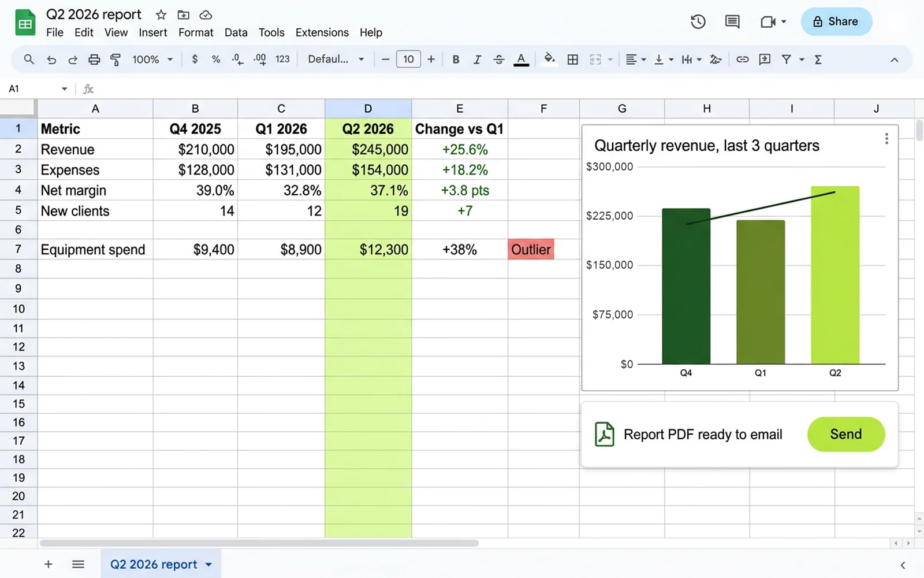924x578 pixels.
Task: Open the Insert menu
Action: point(153,32)
